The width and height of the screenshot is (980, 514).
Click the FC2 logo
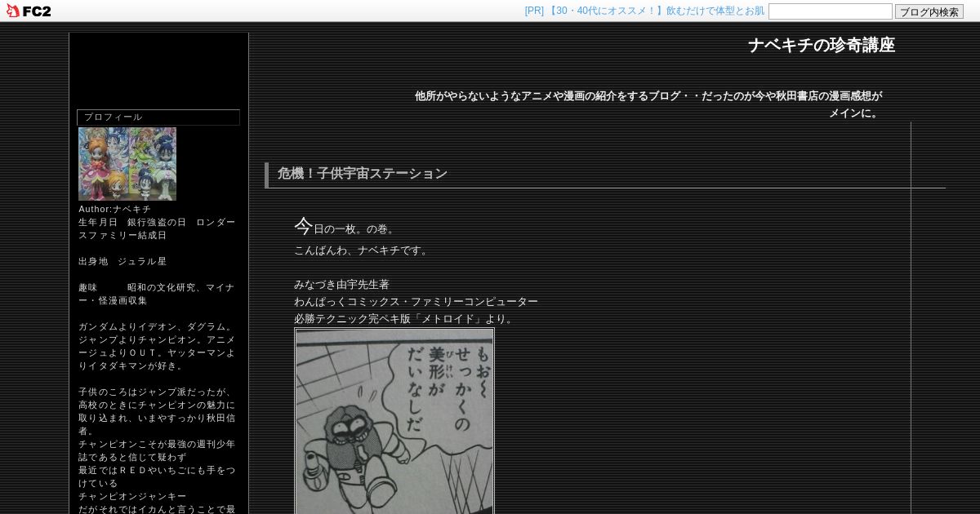tap(29, 11)
